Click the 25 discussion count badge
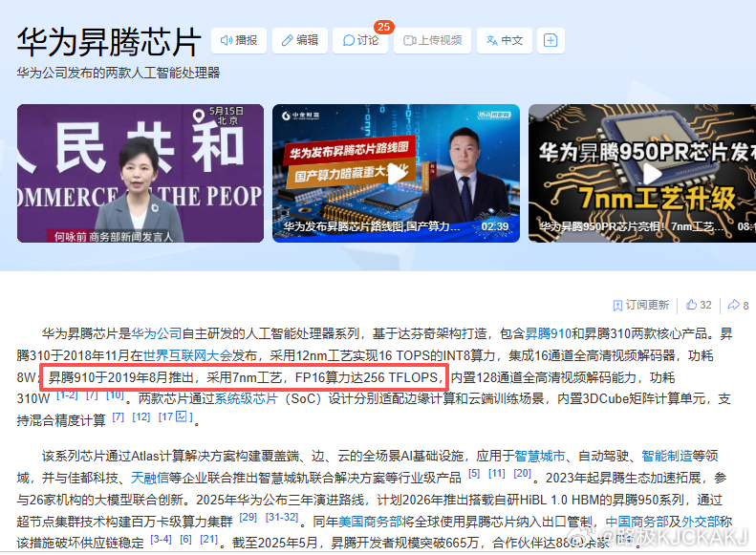756x555 pixels. point(384,27)
